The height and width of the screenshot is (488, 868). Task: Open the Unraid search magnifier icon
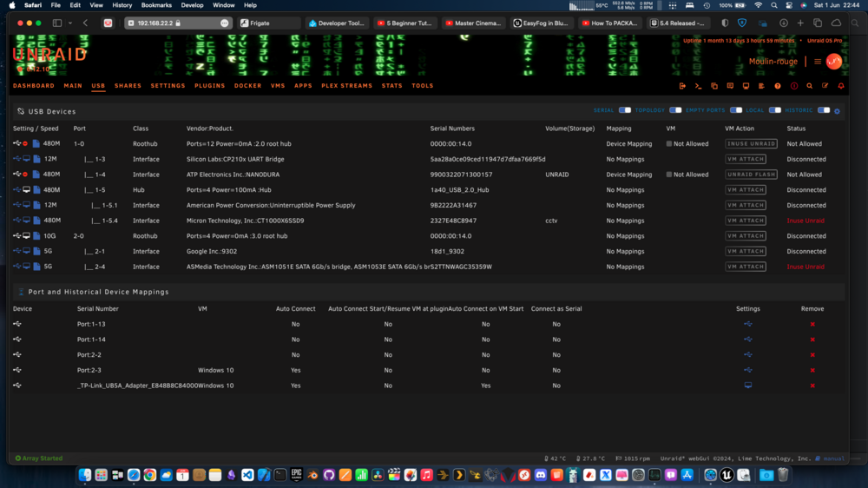[x=809, y=87]
